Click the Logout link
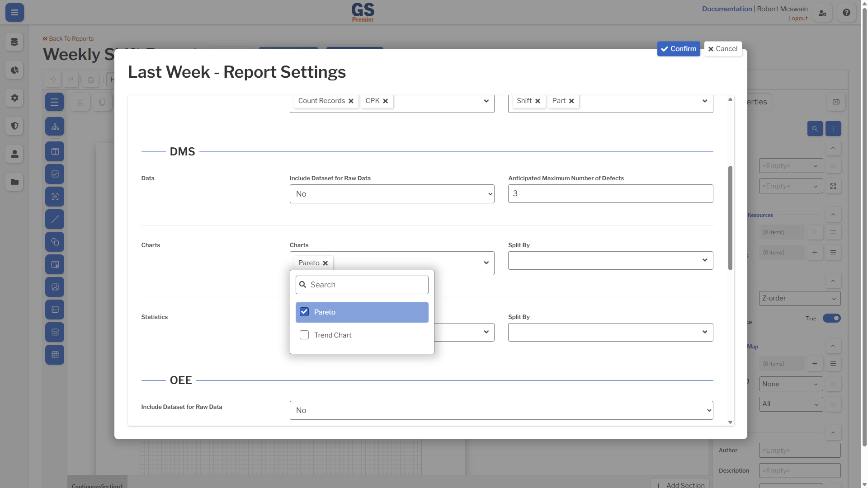868x488 pixels. pos(798,19)
